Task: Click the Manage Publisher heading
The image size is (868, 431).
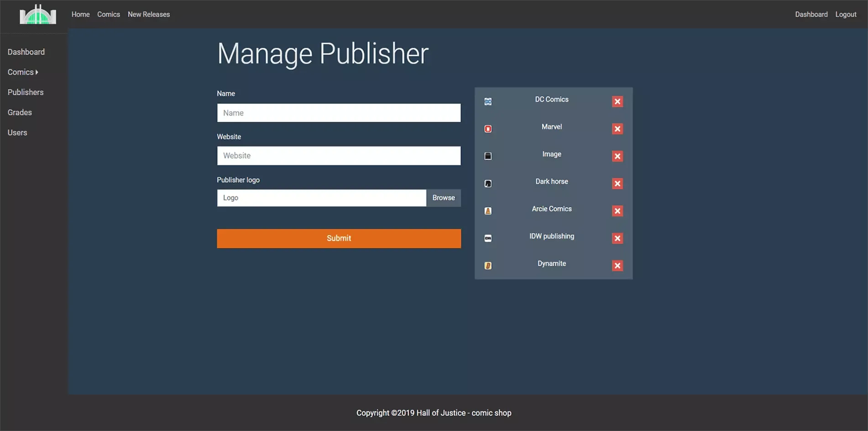Action: (x=323, y=53)
